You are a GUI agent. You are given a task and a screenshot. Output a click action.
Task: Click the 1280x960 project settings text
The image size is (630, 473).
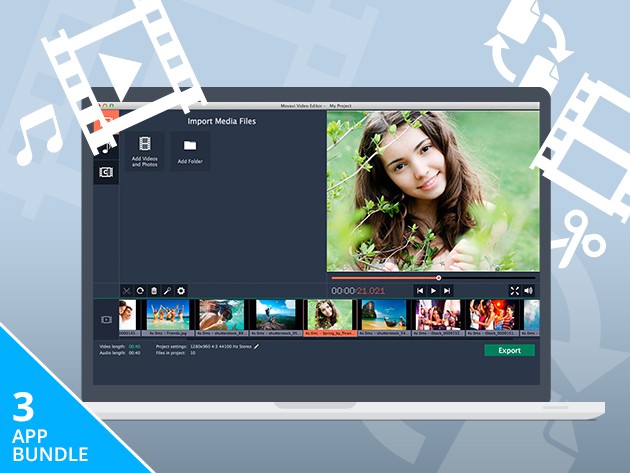pyautogui.click(x=221, y=346)
